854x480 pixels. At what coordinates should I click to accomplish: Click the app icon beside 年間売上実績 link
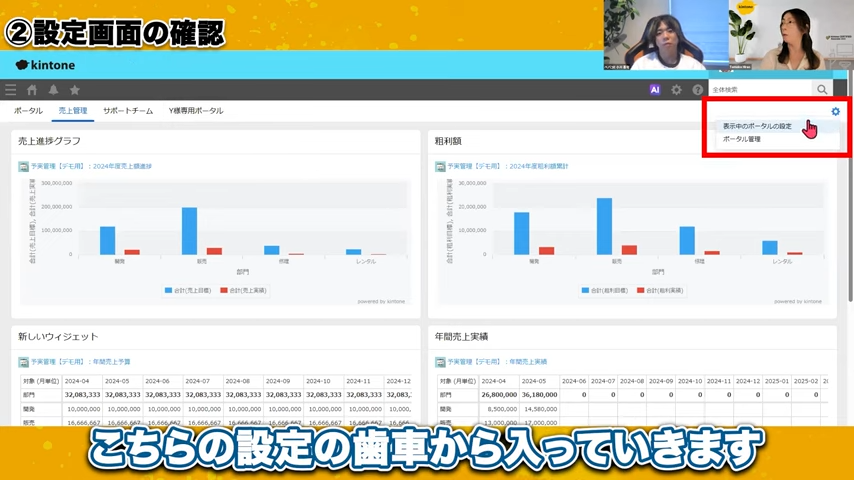(440, 362)
